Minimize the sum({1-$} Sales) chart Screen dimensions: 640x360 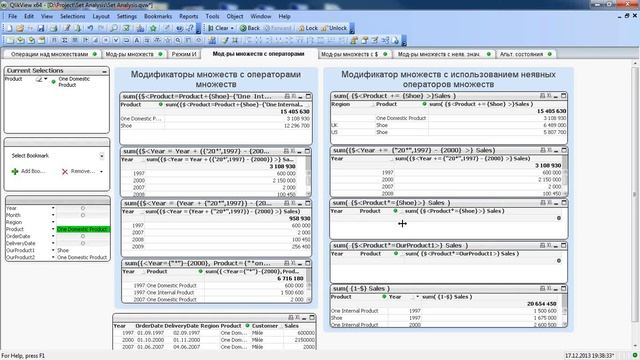(556, 289)
